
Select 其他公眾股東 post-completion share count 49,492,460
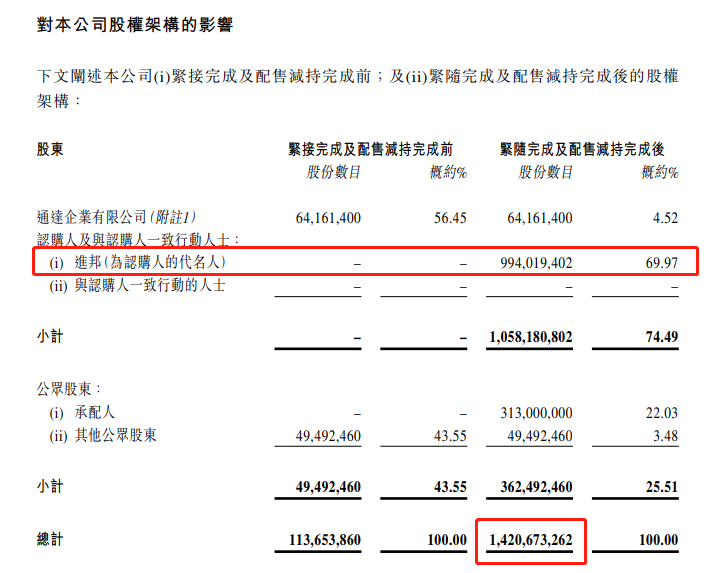540,436
